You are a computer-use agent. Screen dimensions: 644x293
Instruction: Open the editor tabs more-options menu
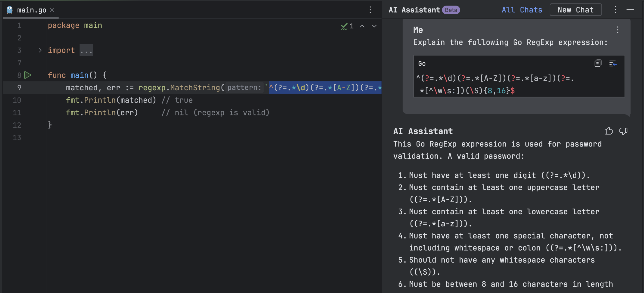pyautogui.click(x=370, y=10)
